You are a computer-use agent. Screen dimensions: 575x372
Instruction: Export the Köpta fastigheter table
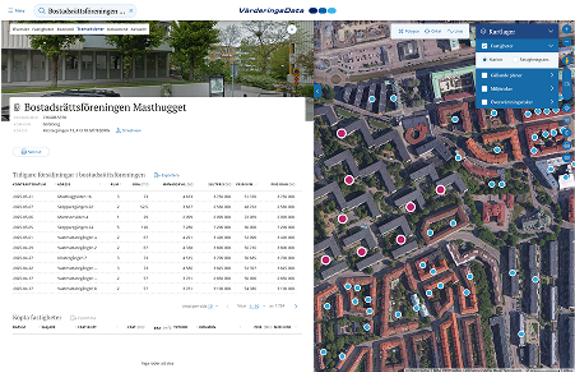click(83, 318)
